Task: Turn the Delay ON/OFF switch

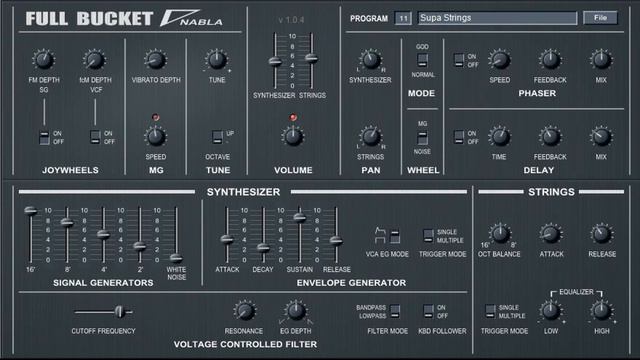Action: pos(459,137)
